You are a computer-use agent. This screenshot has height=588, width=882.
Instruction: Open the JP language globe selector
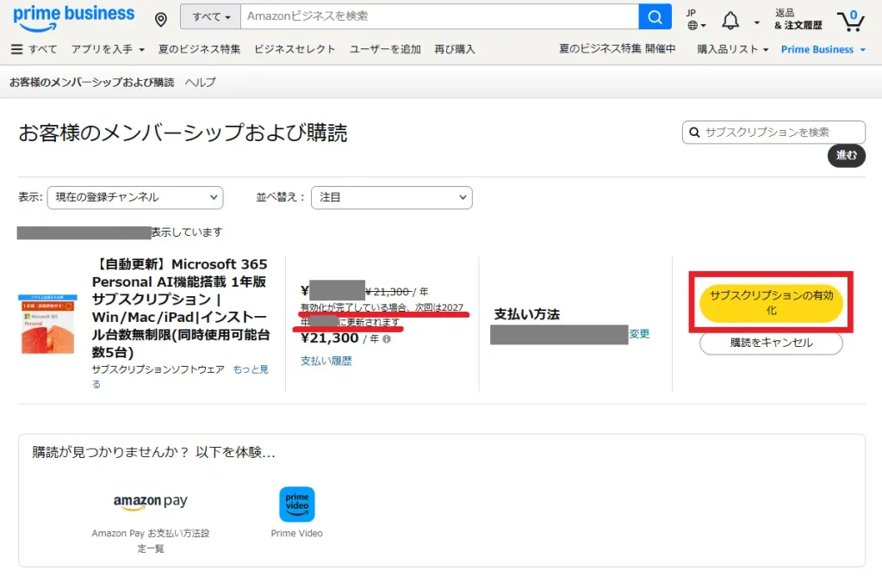696,20
